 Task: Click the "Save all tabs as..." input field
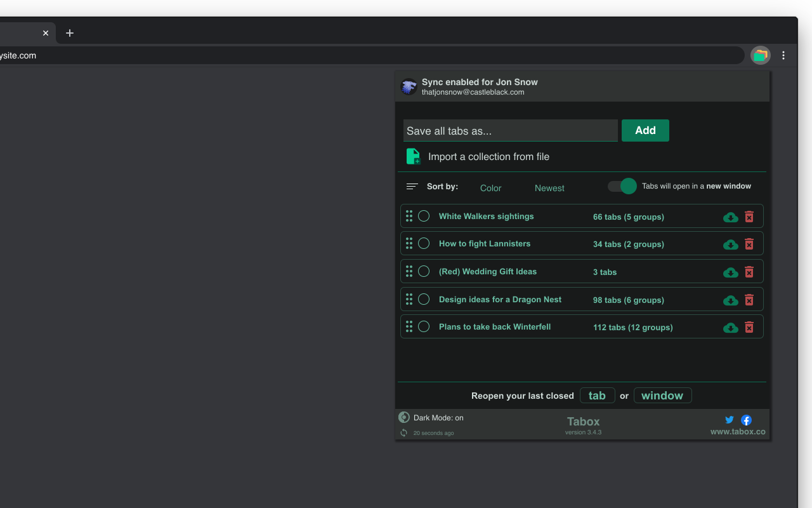pyautogui.click(x=510, y=130)
